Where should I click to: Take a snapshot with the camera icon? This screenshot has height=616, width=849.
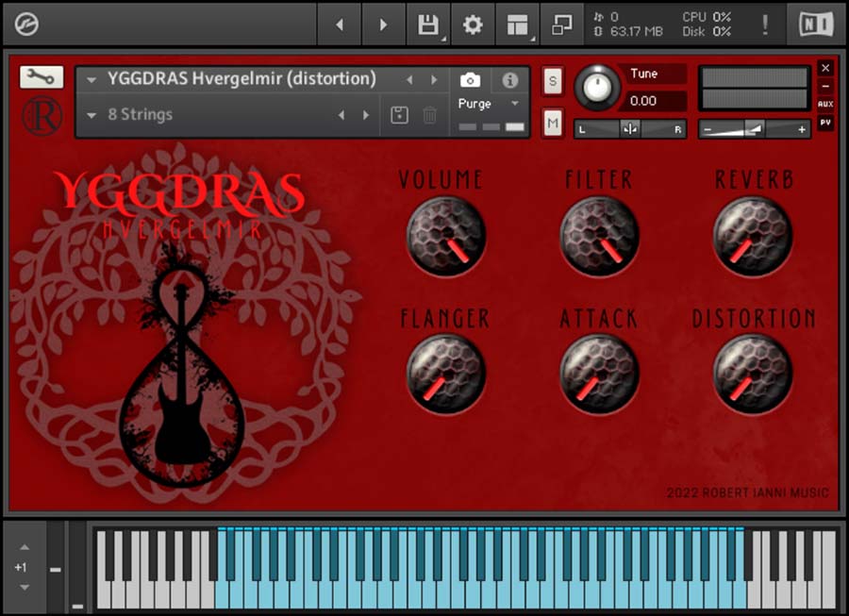pos(470,80)
